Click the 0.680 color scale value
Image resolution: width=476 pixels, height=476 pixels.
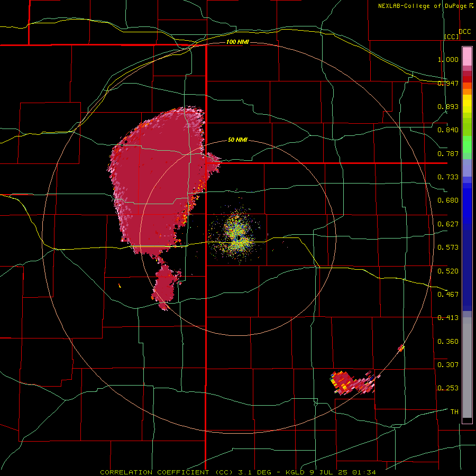click(448, 200)
